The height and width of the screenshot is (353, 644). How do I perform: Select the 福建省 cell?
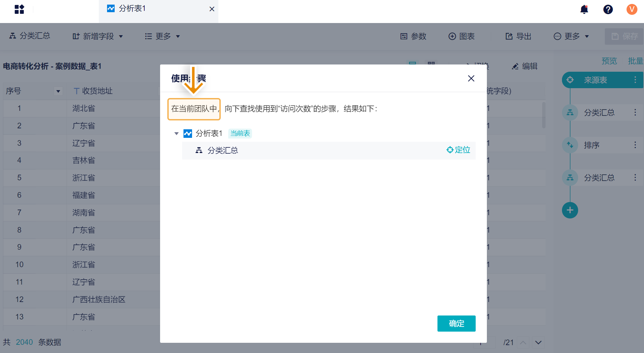pyautogui.click(x=84, y=195)
